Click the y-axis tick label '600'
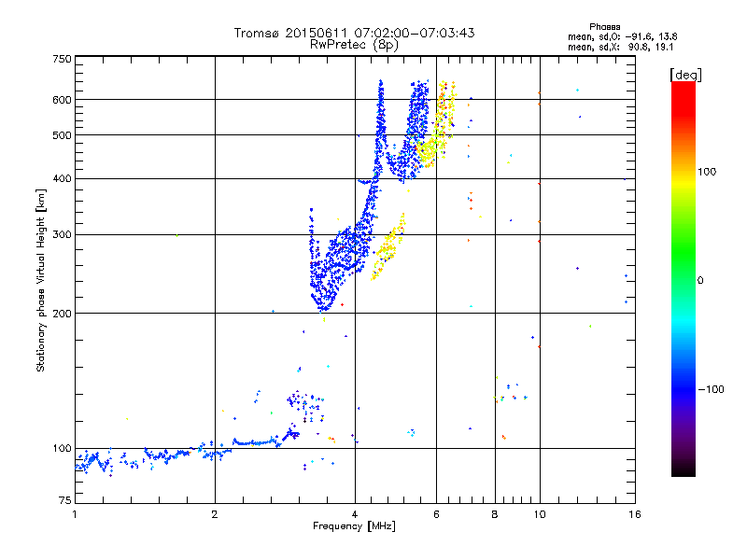The width and height of the screenshot is (747, 560). coord(62,100)
